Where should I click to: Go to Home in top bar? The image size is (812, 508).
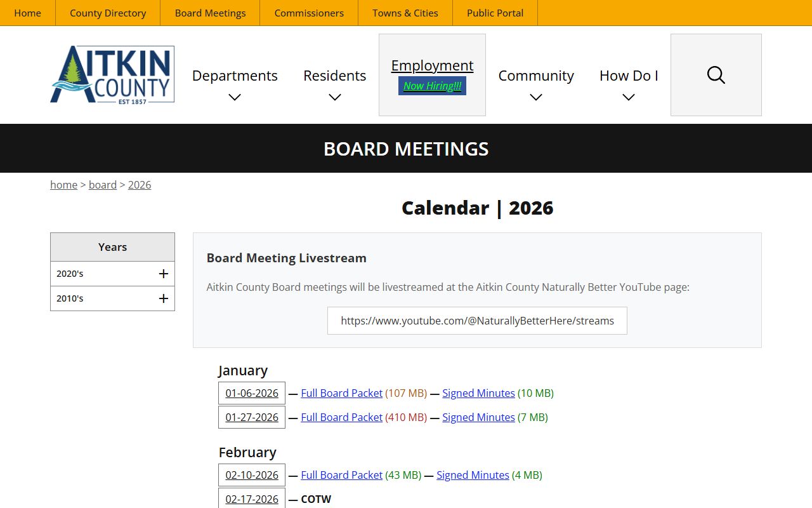pyautogui.click(x=27, y=13)
